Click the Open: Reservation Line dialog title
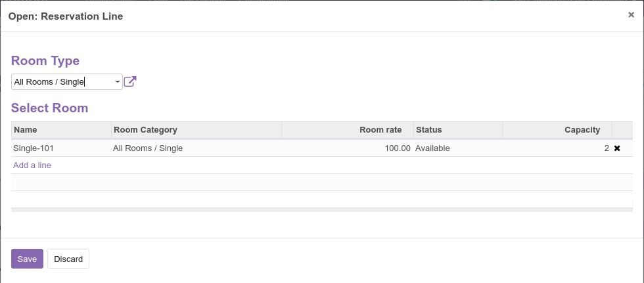644x283 pixels. click(66, 16)
